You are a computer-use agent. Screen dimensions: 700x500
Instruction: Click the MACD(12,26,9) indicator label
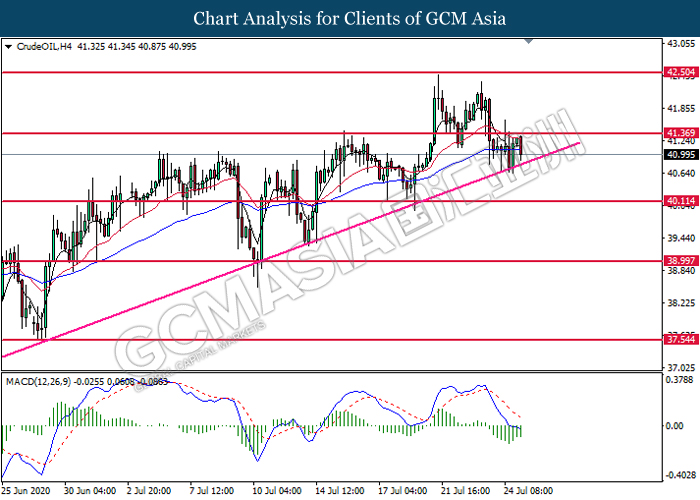click(x=38, y=382)
